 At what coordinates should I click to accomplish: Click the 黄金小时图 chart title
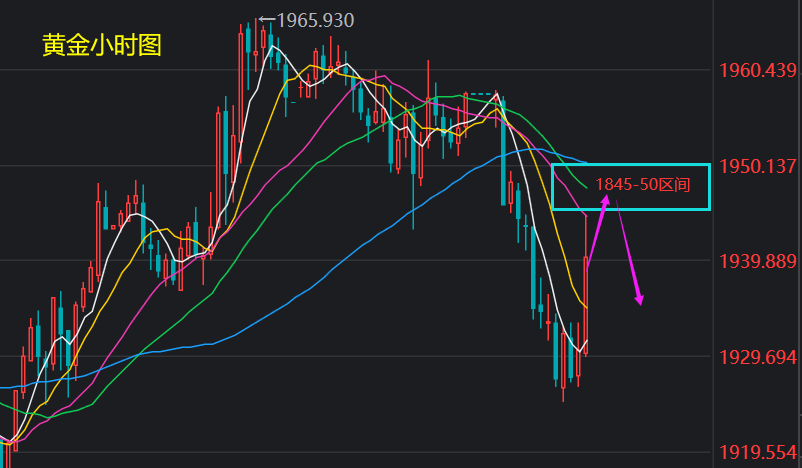[x=102, y=46]
